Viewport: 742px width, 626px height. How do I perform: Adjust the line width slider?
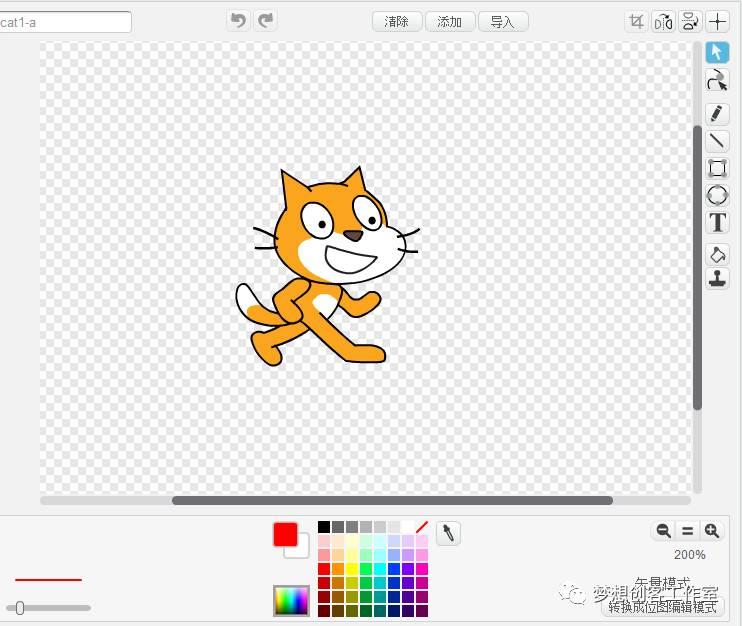click(19, 608)
